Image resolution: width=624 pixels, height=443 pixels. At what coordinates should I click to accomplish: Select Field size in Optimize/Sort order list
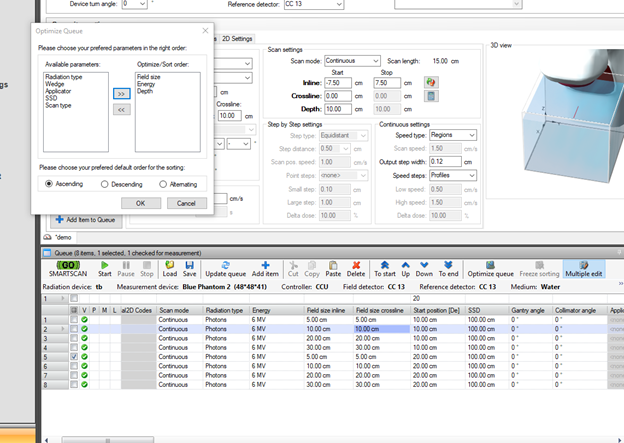coord(148,77)
